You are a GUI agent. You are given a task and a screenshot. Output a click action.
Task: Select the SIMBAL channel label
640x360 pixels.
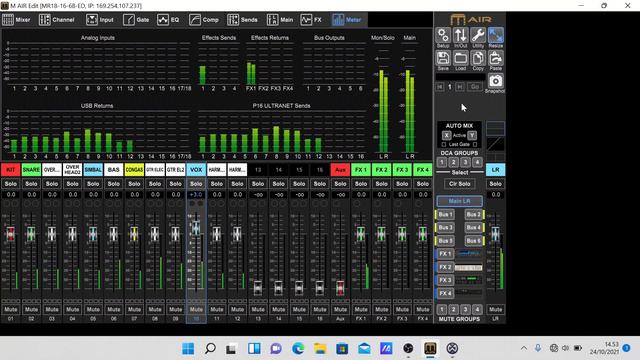(93, 169)
